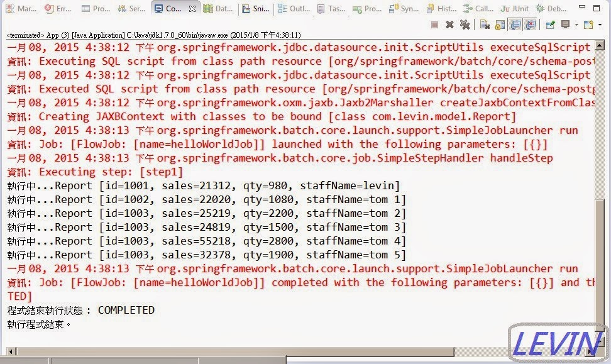Remove the terminated javaw.exe launch
Viewport: 611px width, 364px height.
(448, 23)
